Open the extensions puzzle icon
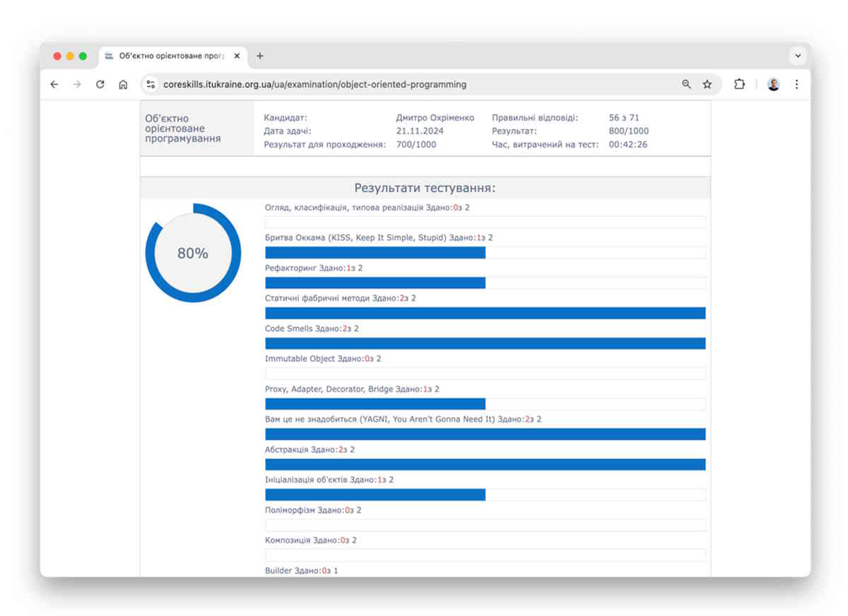This screenshot has height=616, width=848. 739,84
